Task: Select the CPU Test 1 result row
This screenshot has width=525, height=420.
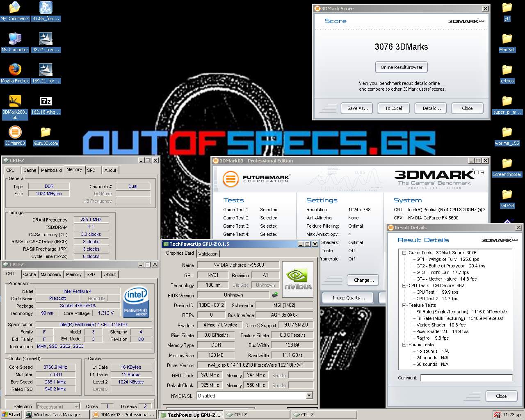Action: coord(437,292)
